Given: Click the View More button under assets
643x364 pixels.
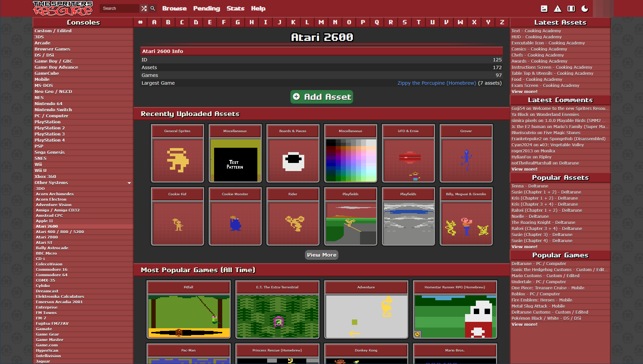Looking at the screenshot, I should coord(321,255).
